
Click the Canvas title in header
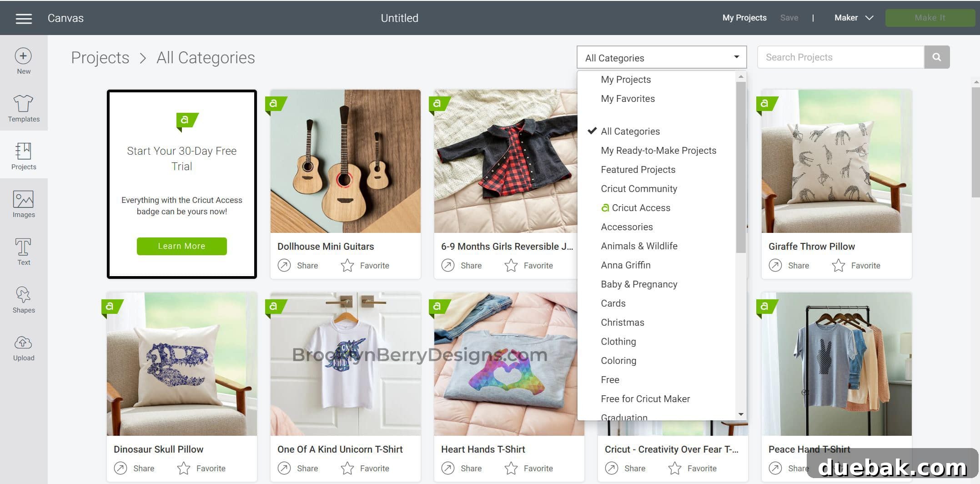click(65, 18)
